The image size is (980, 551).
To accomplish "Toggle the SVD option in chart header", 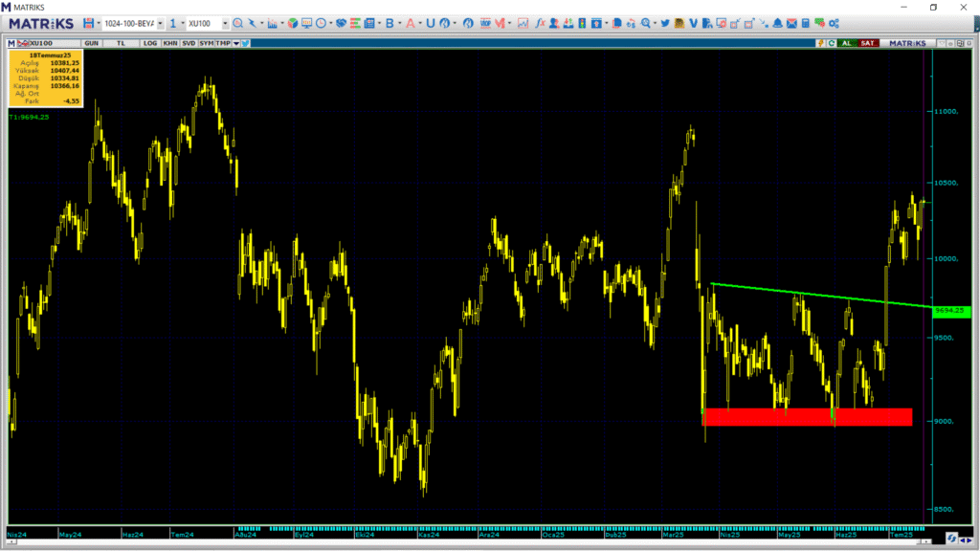I will pos(189,43).
